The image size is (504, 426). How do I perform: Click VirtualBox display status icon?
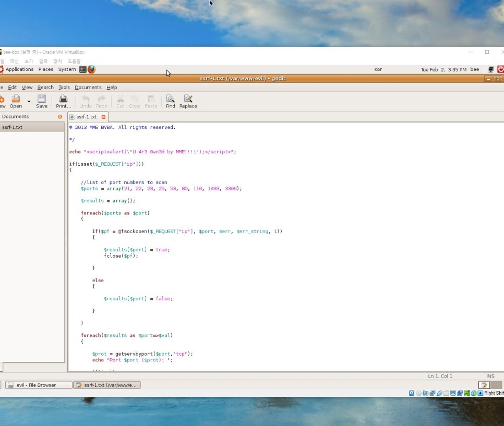coord(453,393)
